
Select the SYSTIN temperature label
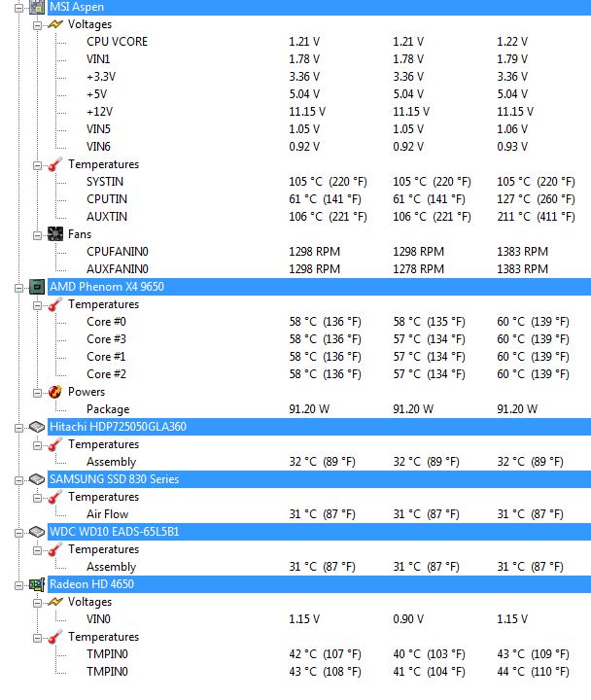(105, 182)
